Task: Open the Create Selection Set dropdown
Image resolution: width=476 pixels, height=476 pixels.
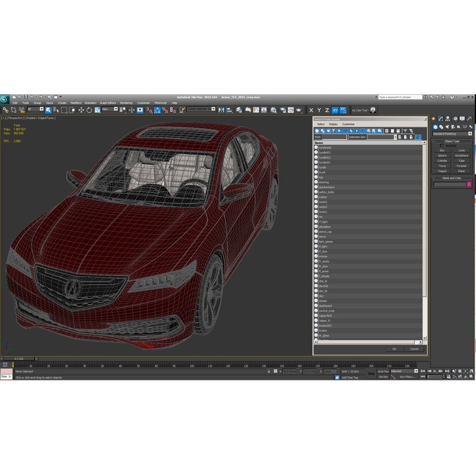Action: point(201,109)
